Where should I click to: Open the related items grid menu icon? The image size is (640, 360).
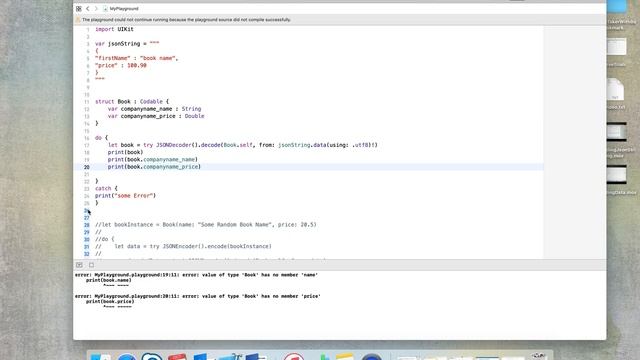(79, 9)
